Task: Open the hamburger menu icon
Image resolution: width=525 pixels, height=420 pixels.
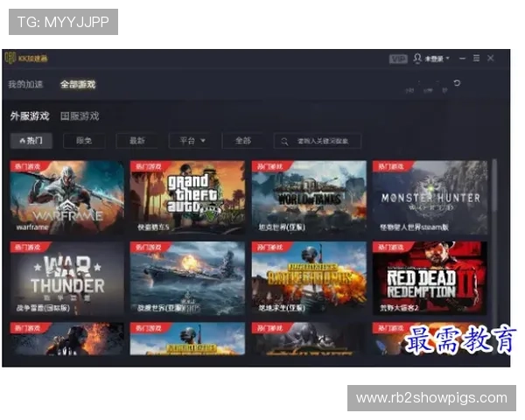Action: coord(476,59)
